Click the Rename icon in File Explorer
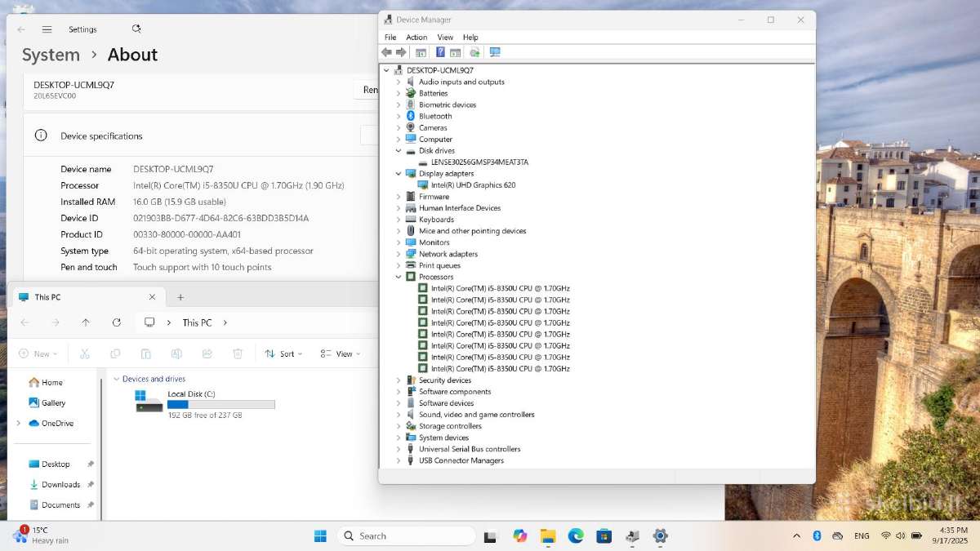 click(176, 353)
